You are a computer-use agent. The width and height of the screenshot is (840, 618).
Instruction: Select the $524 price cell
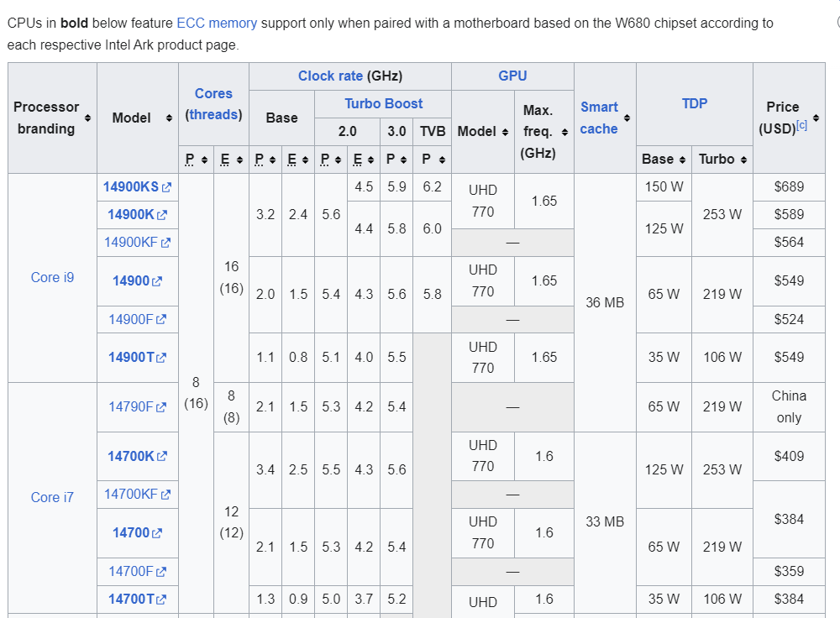(x=789, y=320)
